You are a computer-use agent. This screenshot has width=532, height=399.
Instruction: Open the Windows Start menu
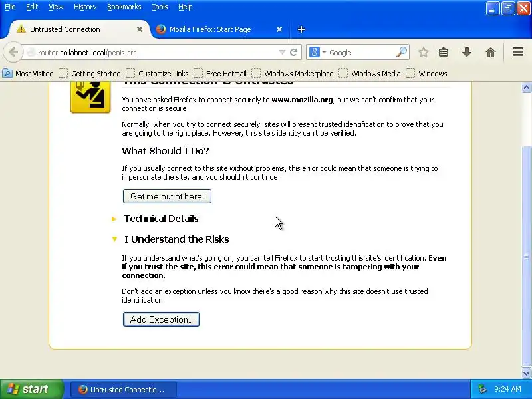[31, 389]
